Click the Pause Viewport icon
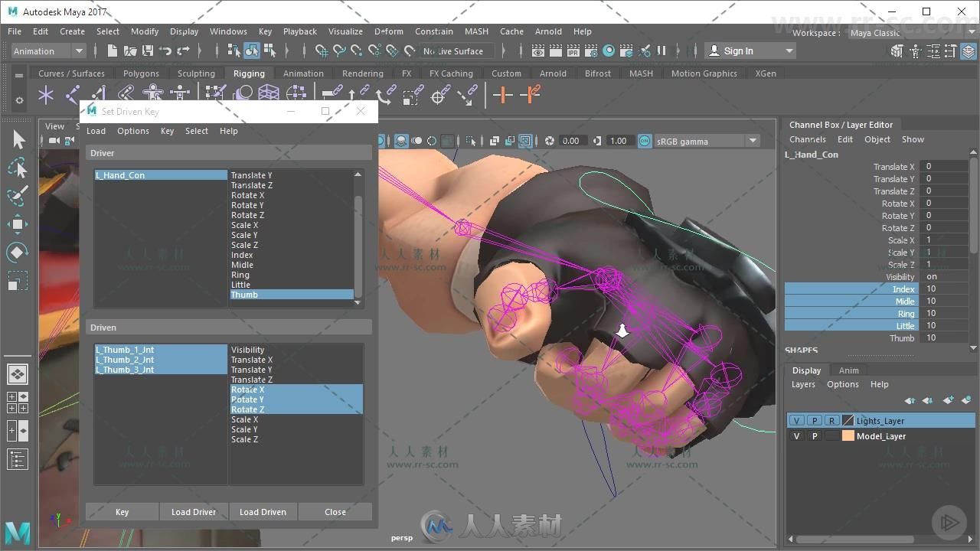The height and width of the screenshot is (551, 980). [x=661, y=51]
